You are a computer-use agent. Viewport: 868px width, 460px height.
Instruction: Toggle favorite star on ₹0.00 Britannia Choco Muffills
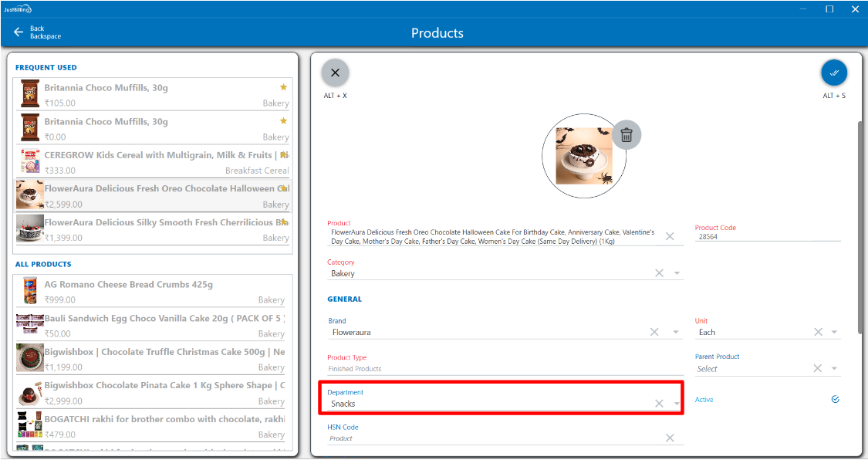click(283, 121)
